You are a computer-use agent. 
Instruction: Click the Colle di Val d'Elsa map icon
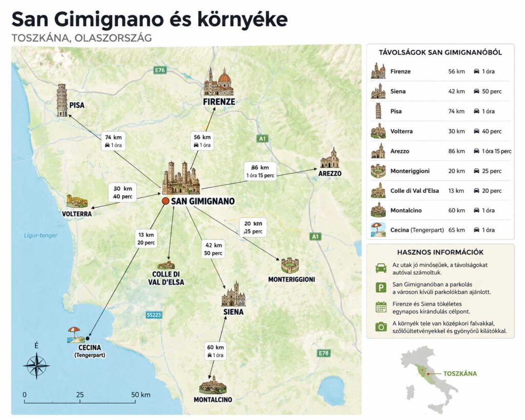pos(166,265)
